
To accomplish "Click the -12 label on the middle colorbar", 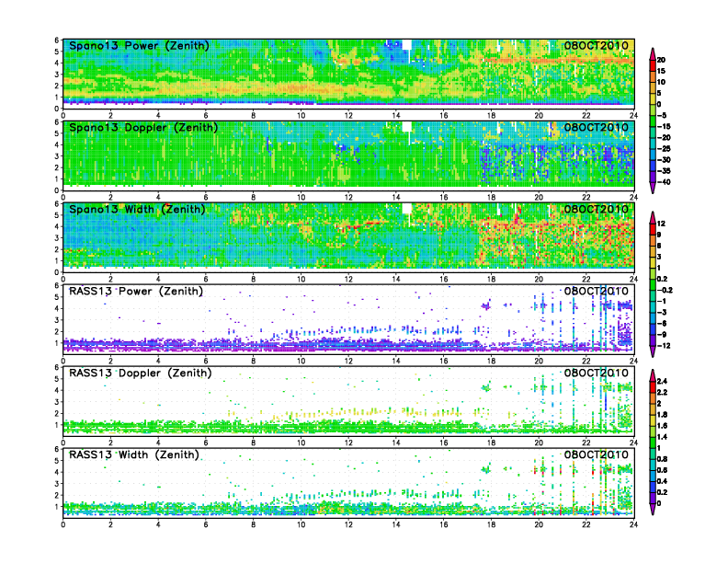I will coord(664,346).
